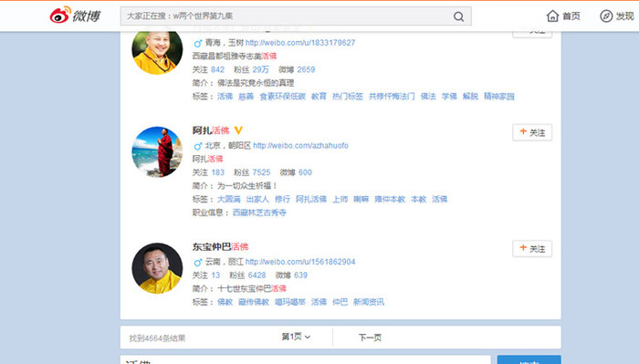Open the 西藏林芝古秀寺 workplace link

[259, 213]
